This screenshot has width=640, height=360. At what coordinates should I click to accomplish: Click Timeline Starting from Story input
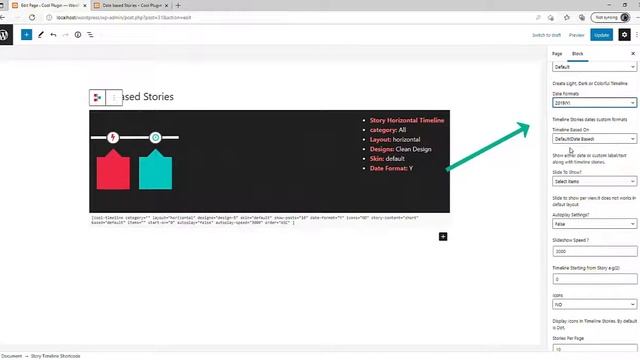coord(595,279)
